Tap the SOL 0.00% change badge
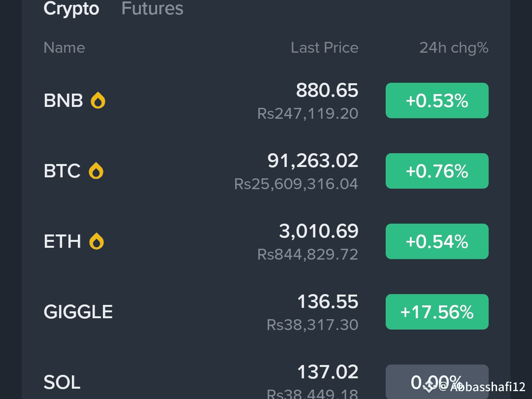The image size is (532, 399). [437, 382]
